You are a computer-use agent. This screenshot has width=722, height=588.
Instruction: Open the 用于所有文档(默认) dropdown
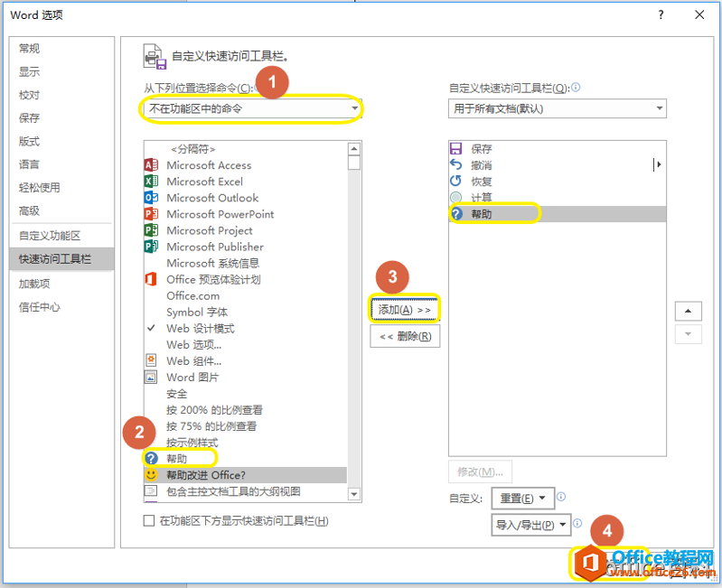558,108
